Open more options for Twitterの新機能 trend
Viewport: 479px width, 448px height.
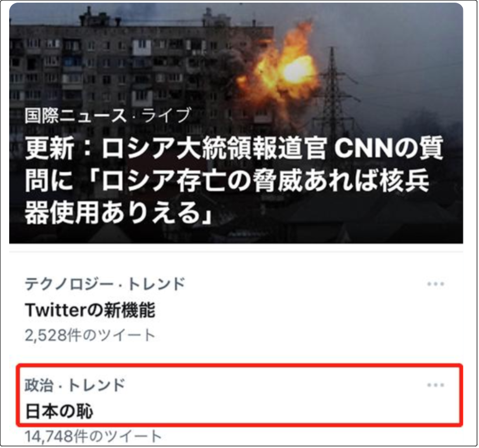tap(436, 284)
